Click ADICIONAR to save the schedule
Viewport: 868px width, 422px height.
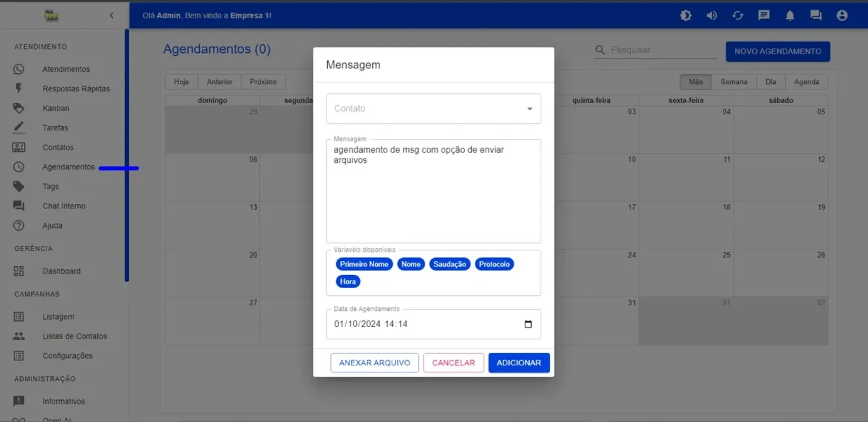click(519, 363)
